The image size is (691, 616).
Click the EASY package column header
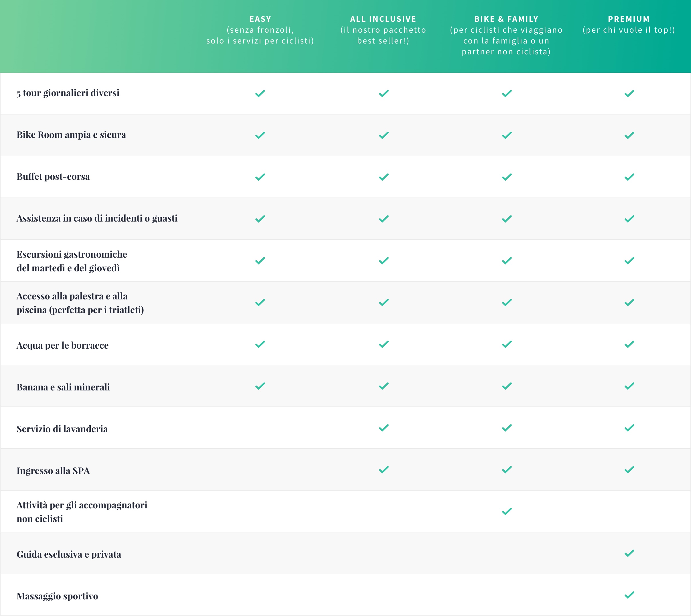(x=260, y=30)
